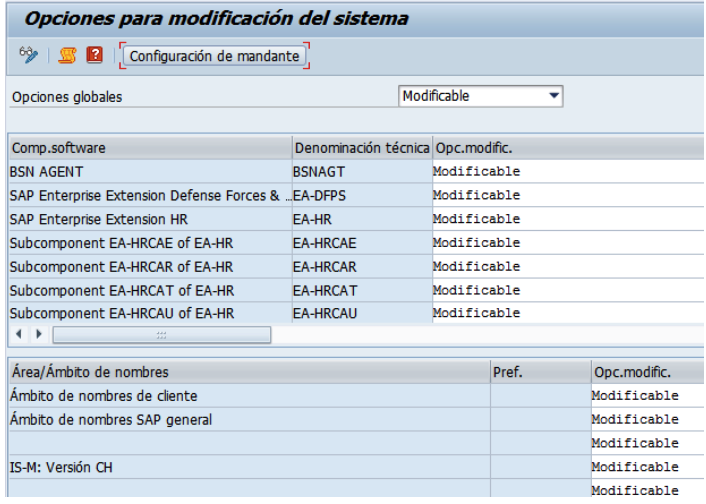Select the Área/Ámbito de nombres column header
Screen dimensions: 706x504
click(x=249, y=372)
